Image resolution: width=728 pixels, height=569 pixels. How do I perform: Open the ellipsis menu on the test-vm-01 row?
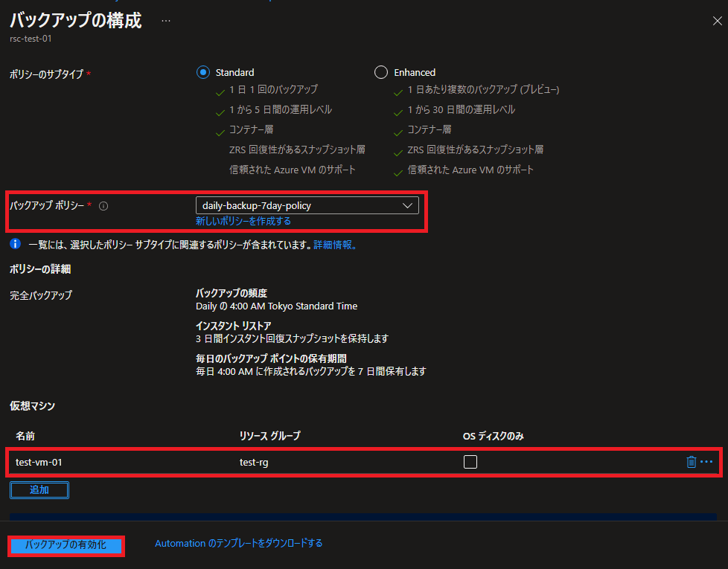tap(707, 462)
